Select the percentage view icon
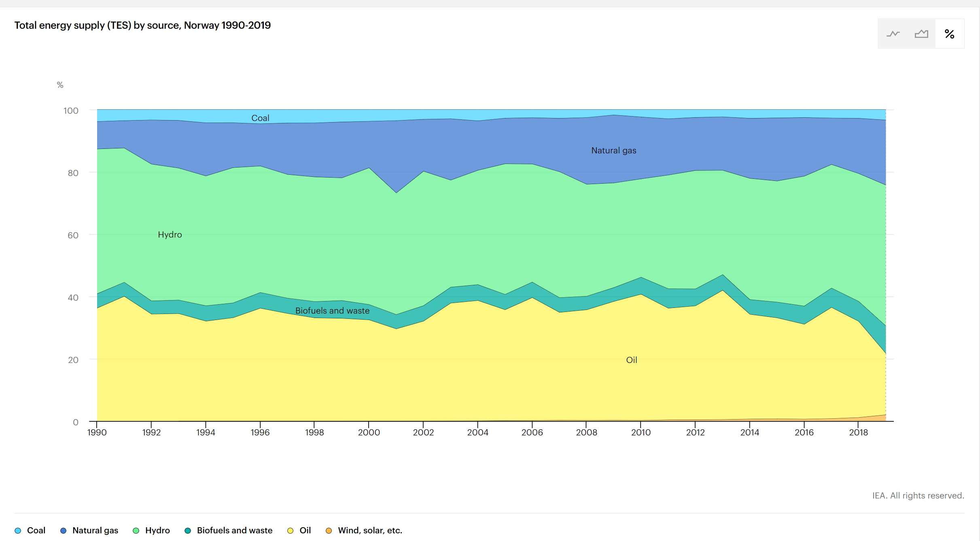This screenshot has width=980, height=541. coord(950,34)
